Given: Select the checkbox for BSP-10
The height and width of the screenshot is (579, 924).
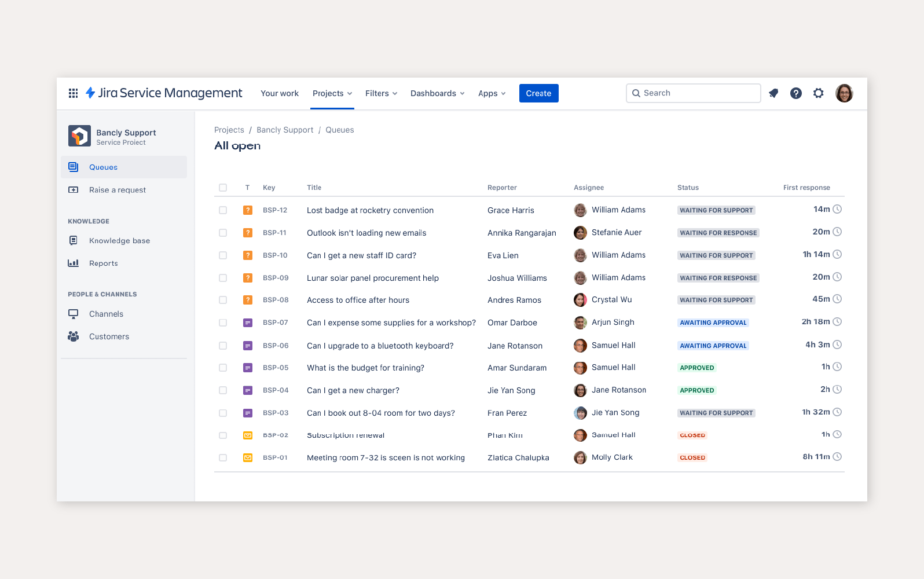Looking at the screenshot, I should [223, 255].
